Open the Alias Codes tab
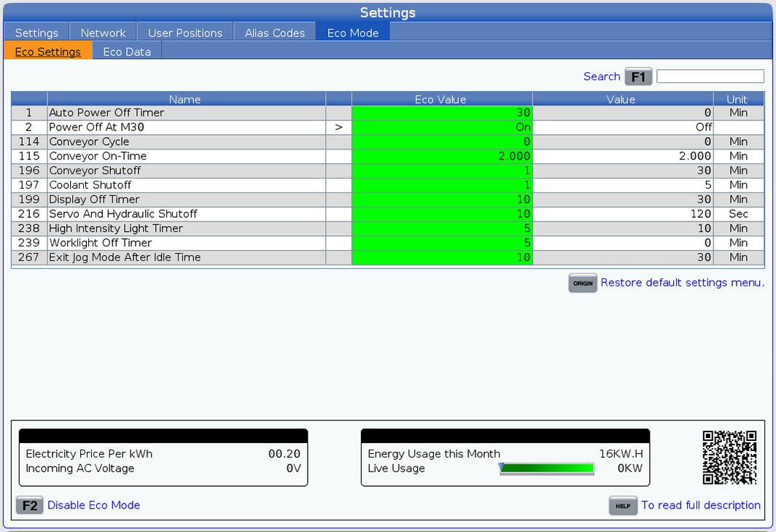Image resolution: width=776 pixels, height=532 pixels. pos(275,33)
